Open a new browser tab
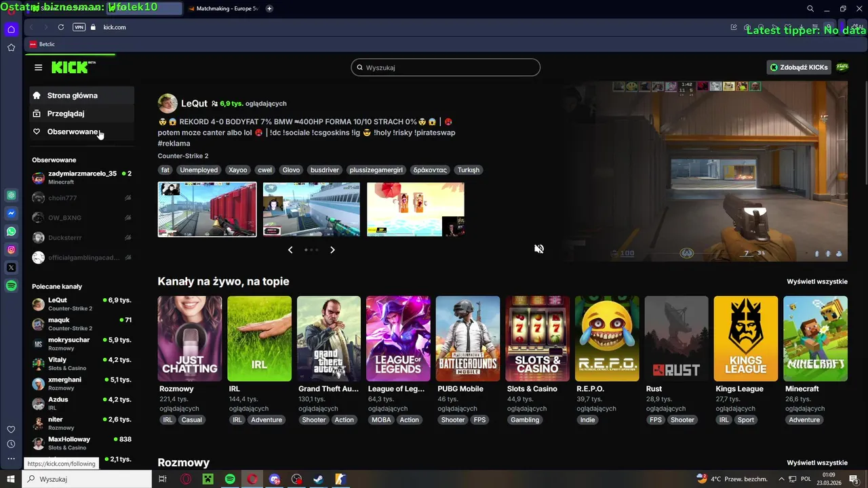Viewport: 868px width, 488px height. point(269,9)
